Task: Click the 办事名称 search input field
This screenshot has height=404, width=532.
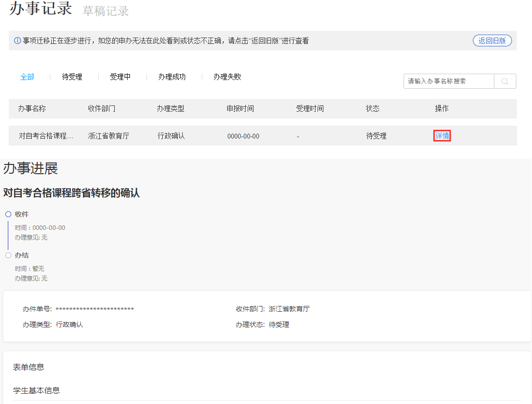Action: click(448, 81)
